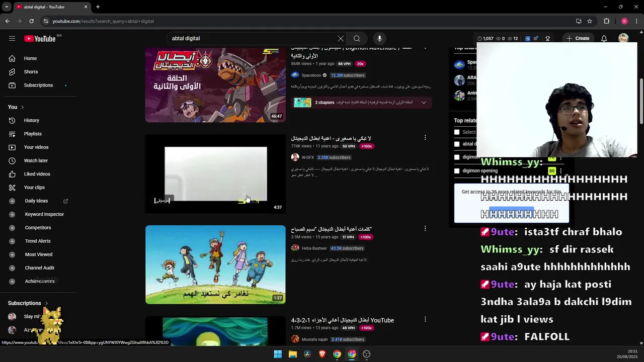
Task: Open Windows Start menu
Action: [x=278, y=354]
